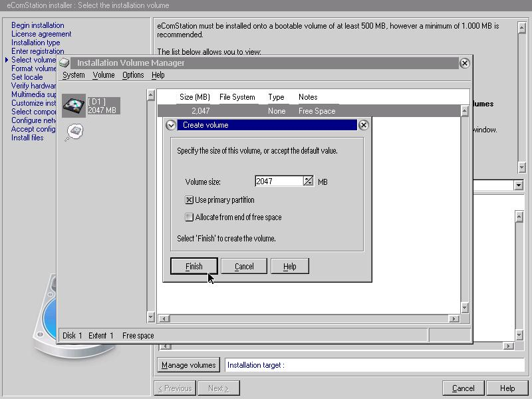Open Create volume dialog system menu
Screen dimensions: 532x399
coord(171,125)
